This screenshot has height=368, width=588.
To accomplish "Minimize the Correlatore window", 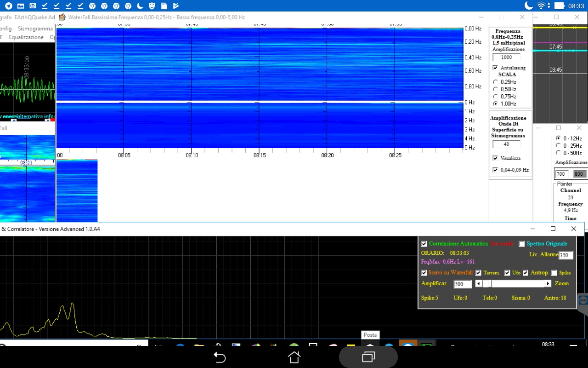I will tap(532, 229).
